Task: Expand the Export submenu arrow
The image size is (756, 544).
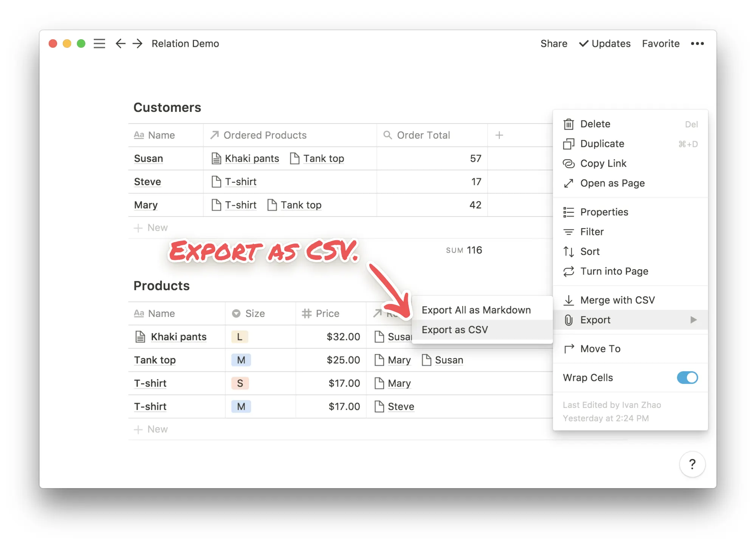Action: coord(693,320)
